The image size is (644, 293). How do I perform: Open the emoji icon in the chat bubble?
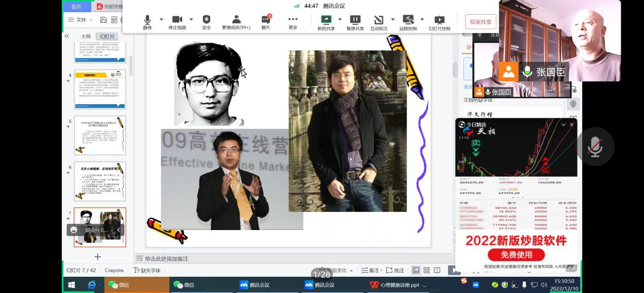coord(74,230)
